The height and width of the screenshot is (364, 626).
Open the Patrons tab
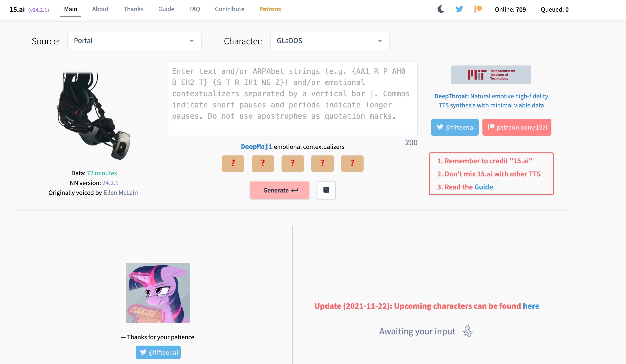point(270,9)
